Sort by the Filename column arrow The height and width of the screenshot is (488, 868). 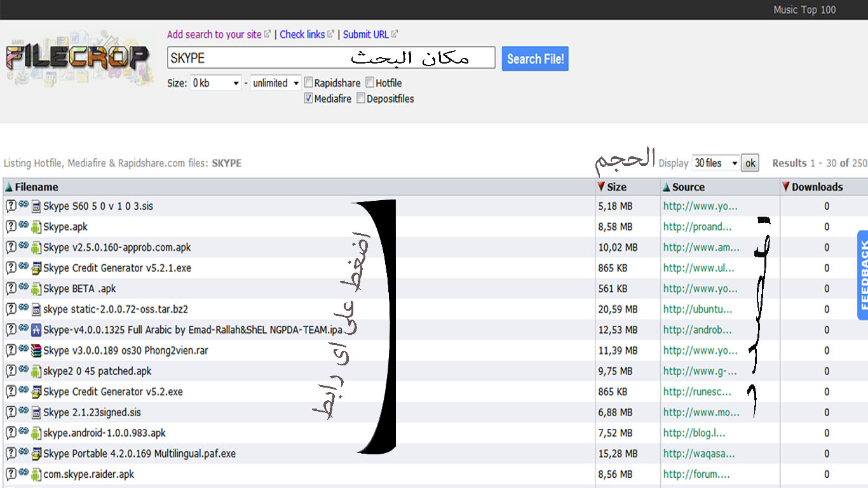(x=9, y=187)
